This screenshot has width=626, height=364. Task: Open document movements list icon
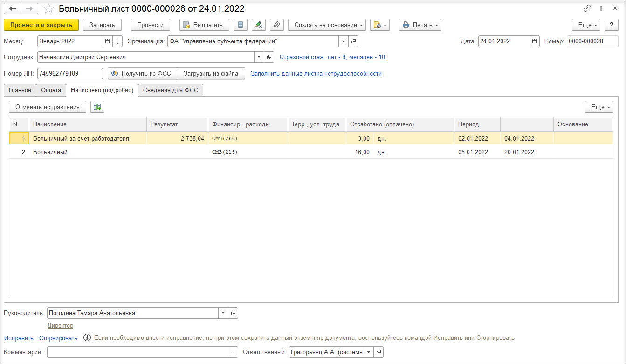(240, 25)
